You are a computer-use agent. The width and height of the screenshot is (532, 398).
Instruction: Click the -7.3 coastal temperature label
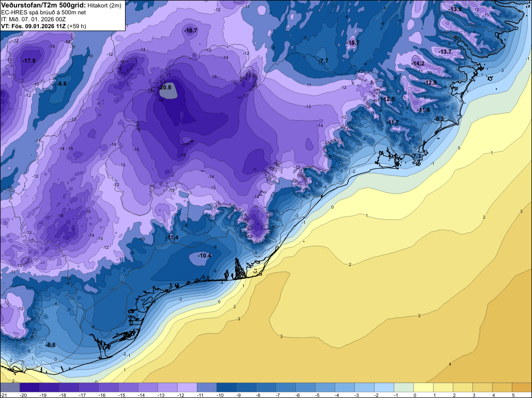[x=417, y=156]
